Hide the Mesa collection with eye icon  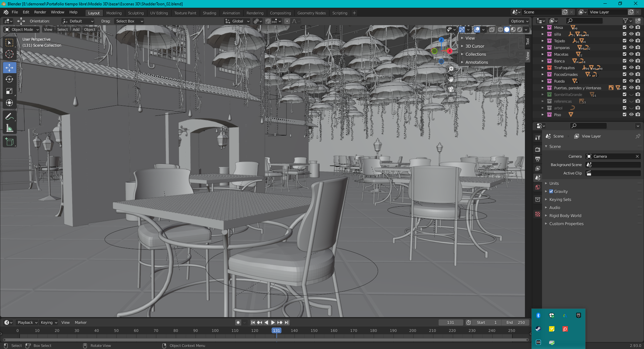click(631, 28)
